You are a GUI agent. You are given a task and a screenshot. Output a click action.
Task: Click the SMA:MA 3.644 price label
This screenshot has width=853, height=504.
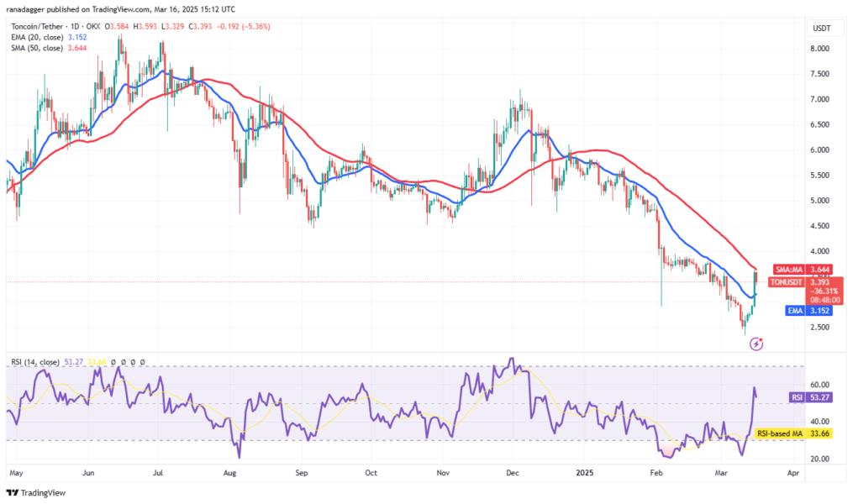pos(803,270)
